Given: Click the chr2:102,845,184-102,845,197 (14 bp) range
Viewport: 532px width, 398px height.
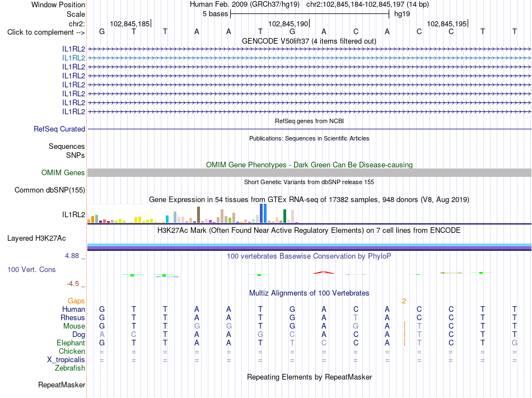Looking at the screenshot, I should pos(367,4).
